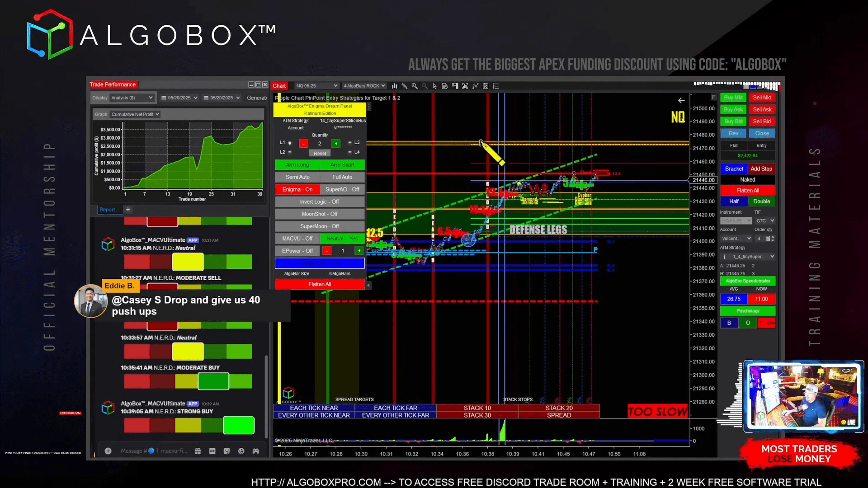The height and width of the screenshot is (488, 868).
Task: Click the Buy Mkt button
Action: 733,98
